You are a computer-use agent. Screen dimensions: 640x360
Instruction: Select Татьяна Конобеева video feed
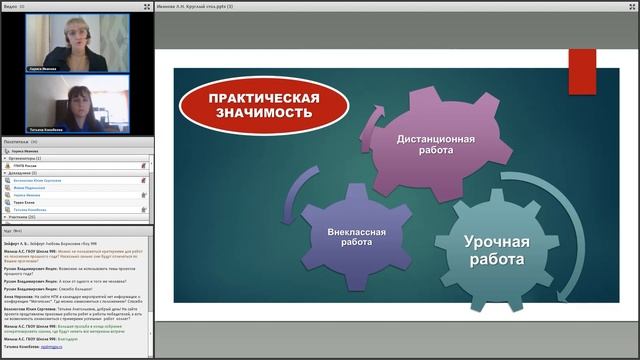78,104
